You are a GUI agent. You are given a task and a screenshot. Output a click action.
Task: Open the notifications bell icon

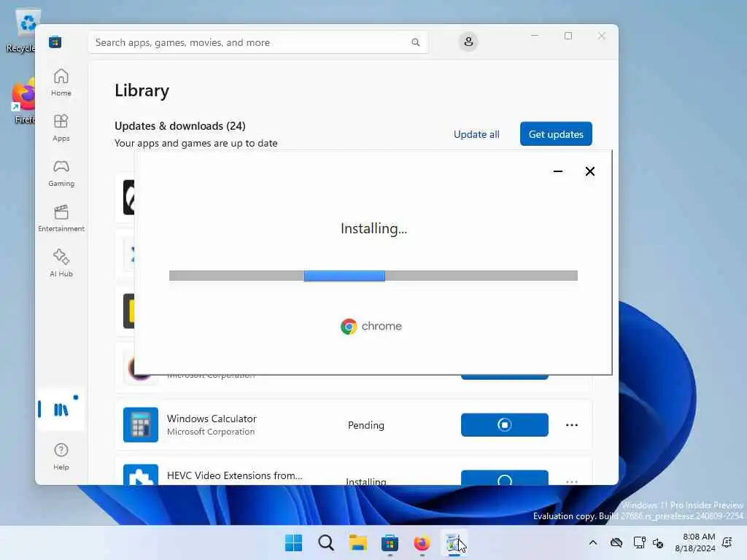click(727, 542)
